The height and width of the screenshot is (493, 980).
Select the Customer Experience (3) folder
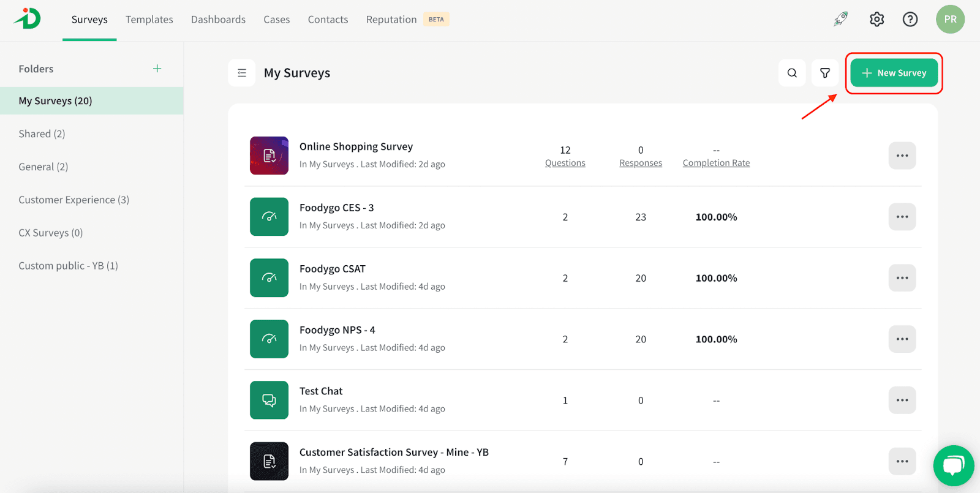(73, 200)
